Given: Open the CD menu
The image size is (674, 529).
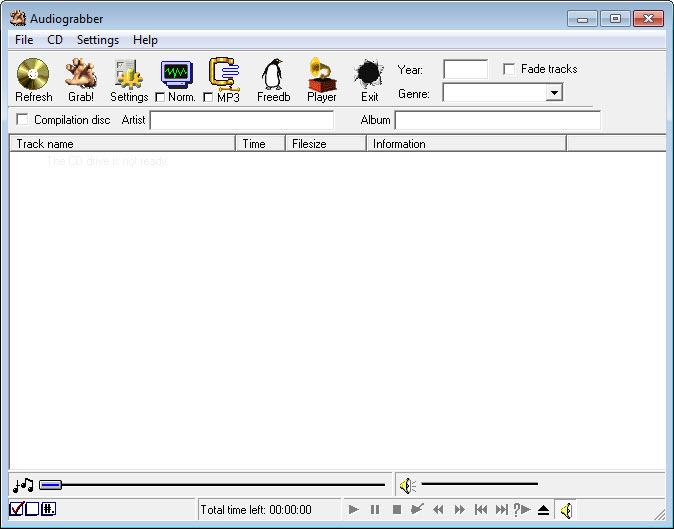Looking at the screenshot, I should 55,40.
